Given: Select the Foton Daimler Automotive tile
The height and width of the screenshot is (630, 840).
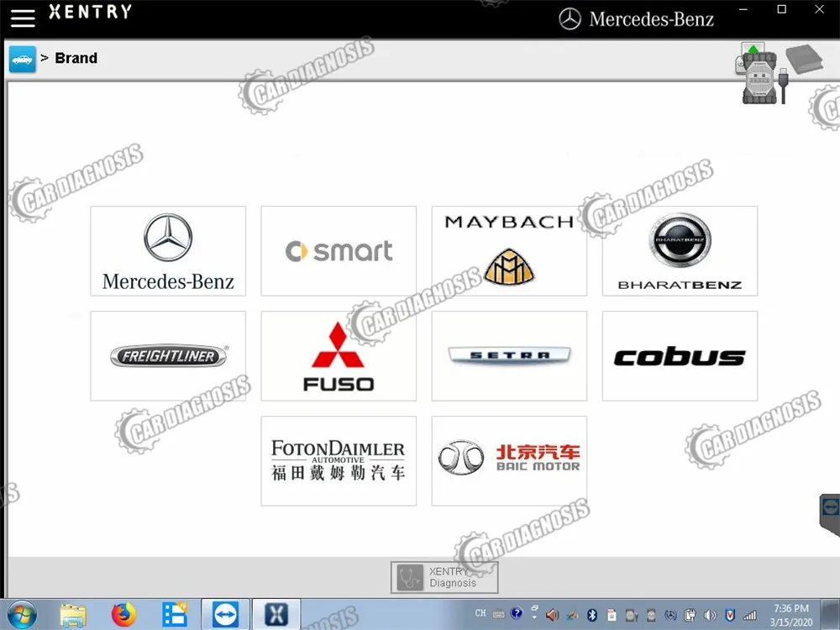Looking at the screenshot, I should click(x=339, y=460).
